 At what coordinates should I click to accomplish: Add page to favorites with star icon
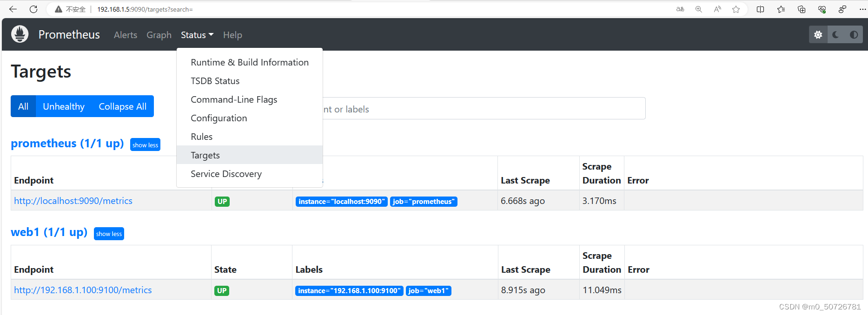click(x=736, y=9)
